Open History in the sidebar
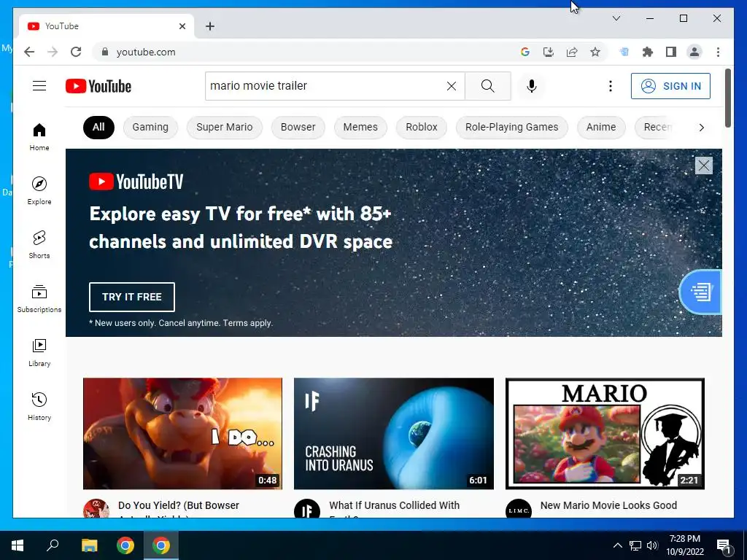The width and height of the screenshot is (747, 560). point(39,406)
